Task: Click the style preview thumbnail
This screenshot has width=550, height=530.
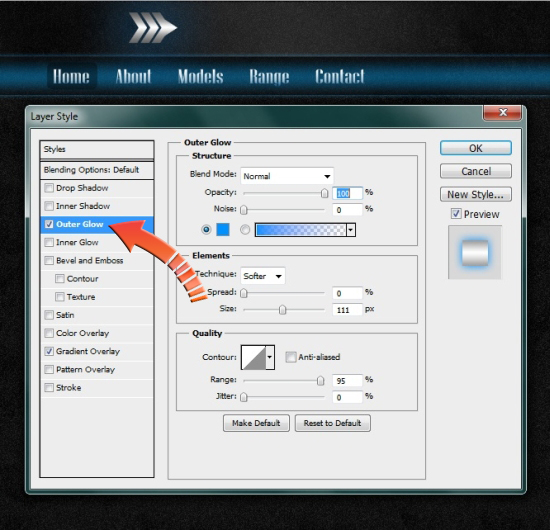Action: coord(475,253)
